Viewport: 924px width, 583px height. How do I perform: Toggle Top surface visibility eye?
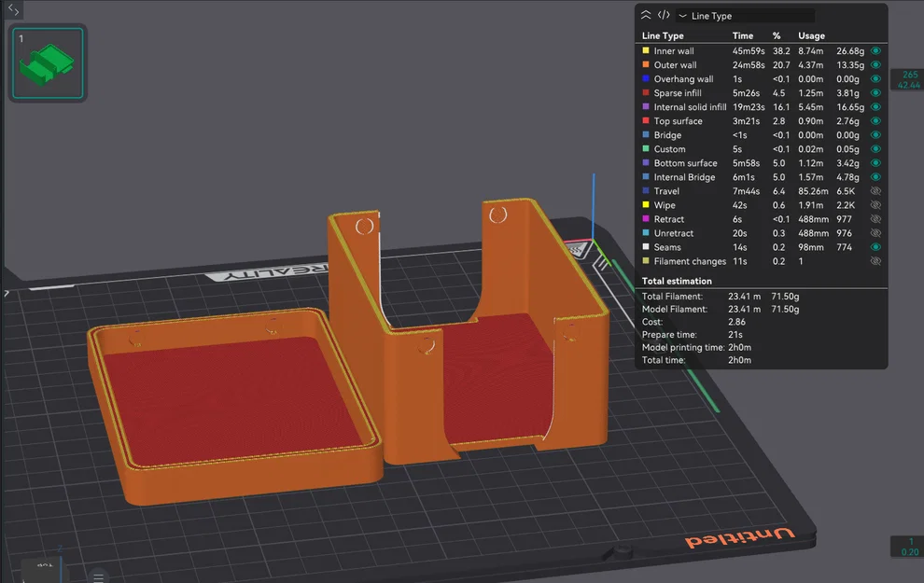point(875,120)
